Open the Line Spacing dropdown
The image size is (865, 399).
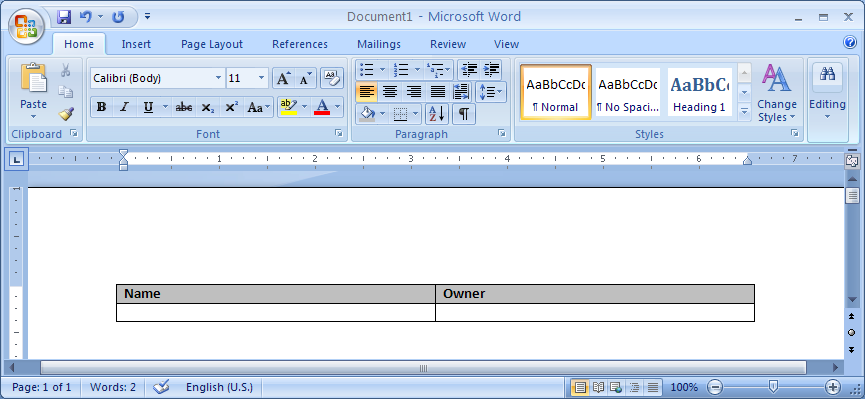(491, 92)
